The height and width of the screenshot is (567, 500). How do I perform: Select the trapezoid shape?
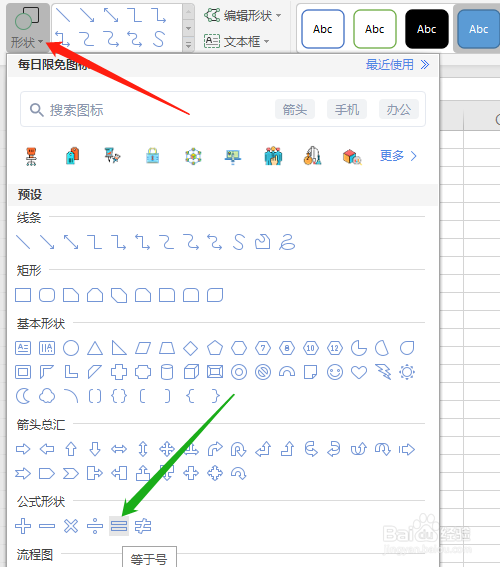coord(167,348)
